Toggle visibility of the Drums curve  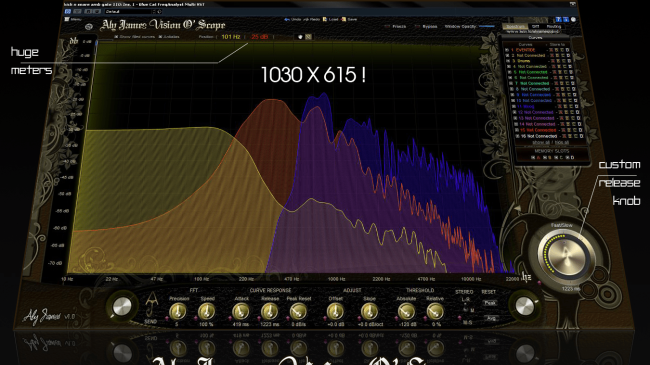tap(507, 61)
